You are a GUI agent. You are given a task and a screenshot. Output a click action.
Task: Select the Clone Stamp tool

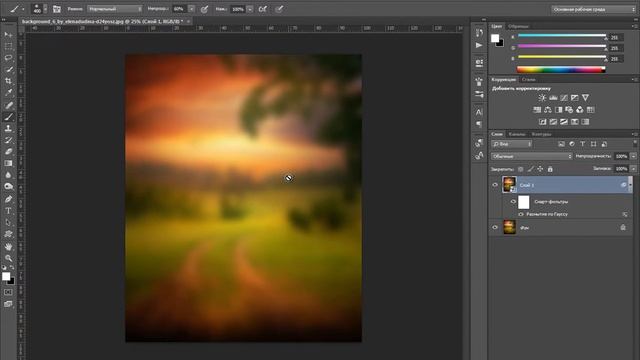click(x=8, y=129)
